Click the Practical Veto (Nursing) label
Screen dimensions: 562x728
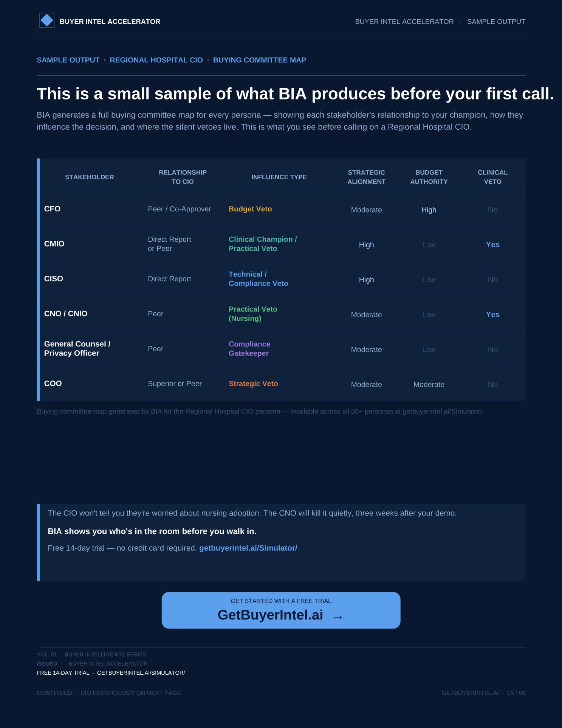253,314
